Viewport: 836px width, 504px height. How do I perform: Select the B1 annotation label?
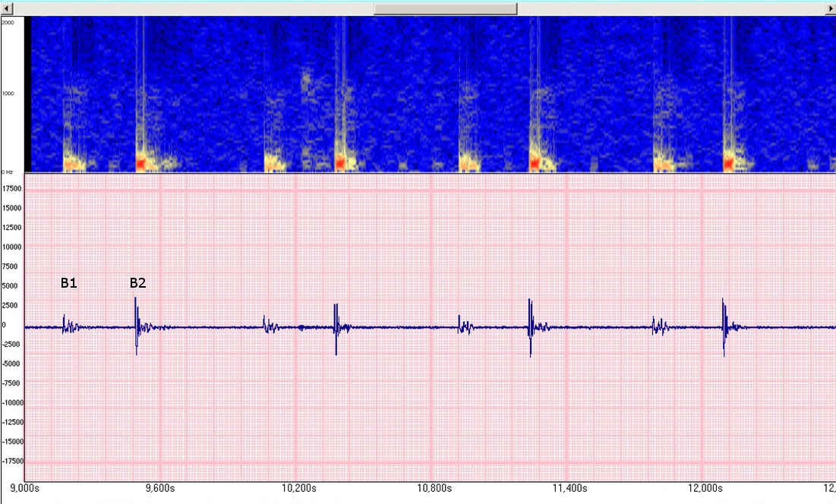(x=68, y=283)
